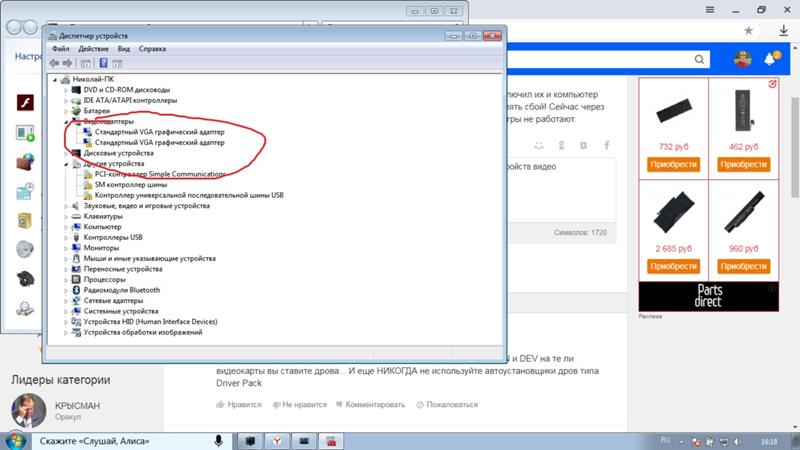The height and width of the screenshot is (450, 800).
Task: Select the Переносные устройства row
Action: coord(122,269)
